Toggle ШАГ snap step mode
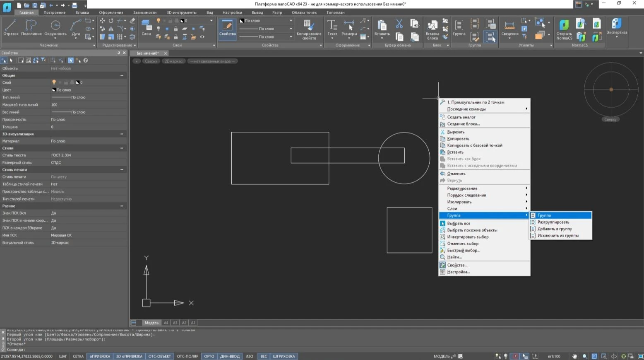 [63, 356]
